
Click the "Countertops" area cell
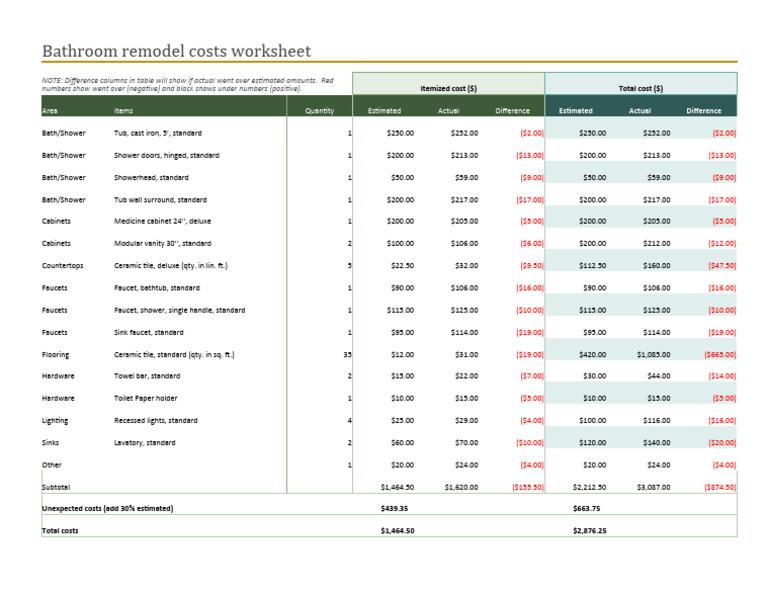[63, 266]
